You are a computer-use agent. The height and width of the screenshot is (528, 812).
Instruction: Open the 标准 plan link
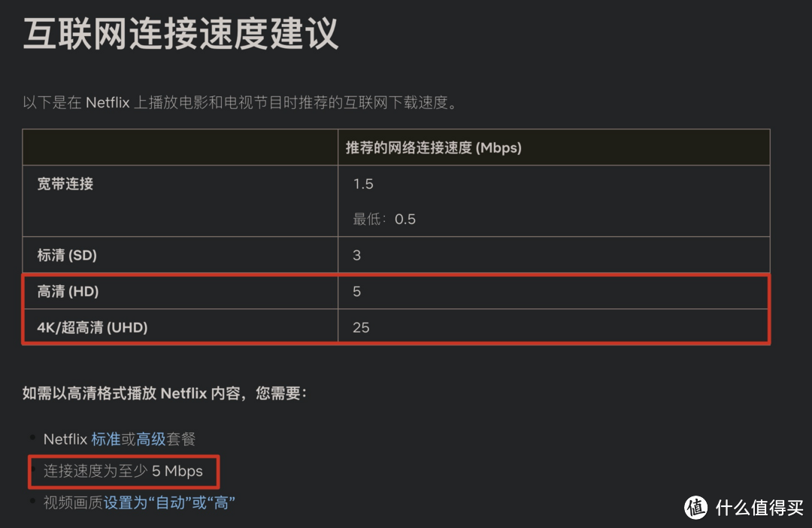pos(105,439)
